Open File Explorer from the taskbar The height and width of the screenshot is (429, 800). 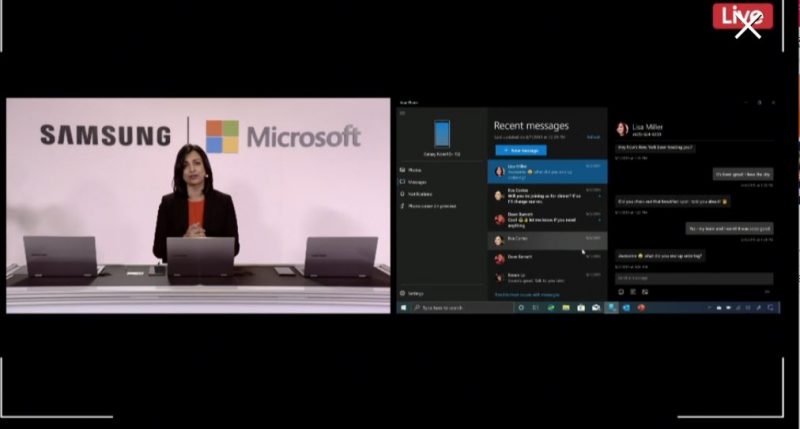coord(566,308)
